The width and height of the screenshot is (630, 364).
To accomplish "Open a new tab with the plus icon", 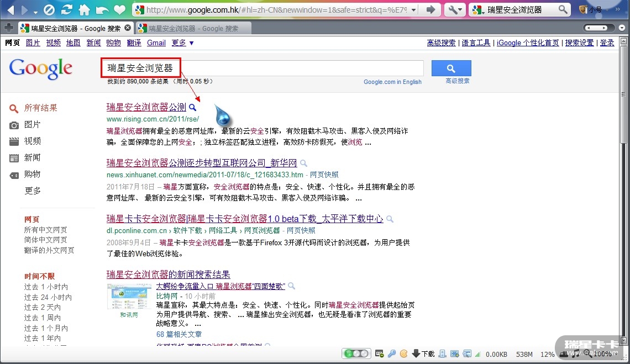I will pyautogui.click(x=8, y=28).
